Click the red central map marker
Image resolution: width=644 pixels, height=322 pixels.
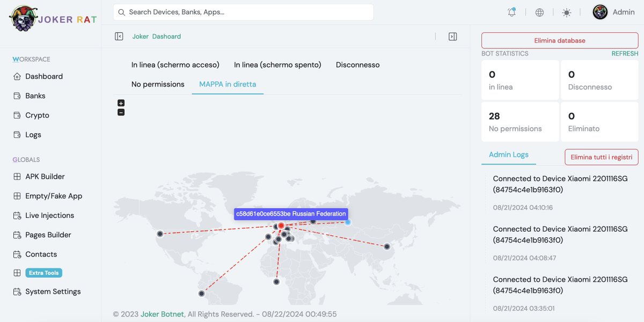[281, 226]
